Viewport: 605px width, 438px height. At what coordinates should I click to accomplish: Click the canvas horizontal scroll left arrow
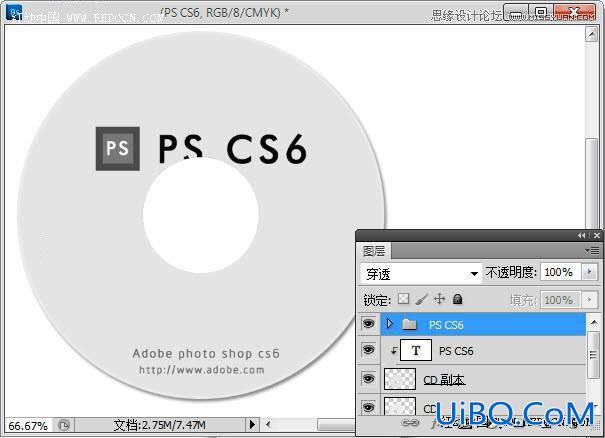point(268,425)
